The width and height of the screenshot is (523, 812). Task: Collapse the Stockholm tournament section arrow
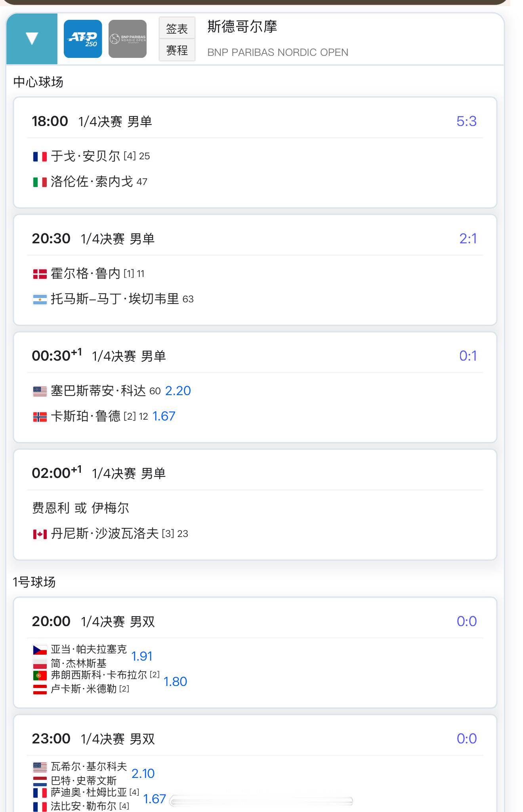pyautogui.click(x=32, y=38)
